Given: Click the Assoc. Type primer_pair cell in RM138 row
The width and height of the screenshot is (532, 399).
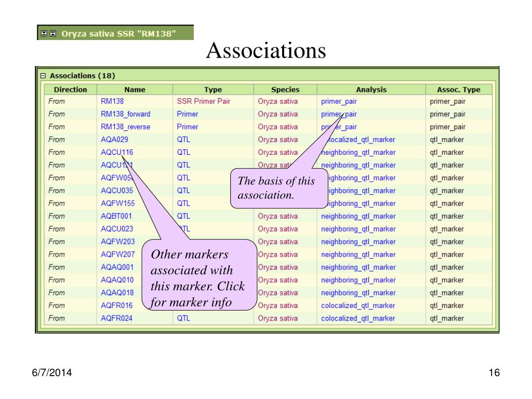Looking at the screenshot, I should 447,101.
